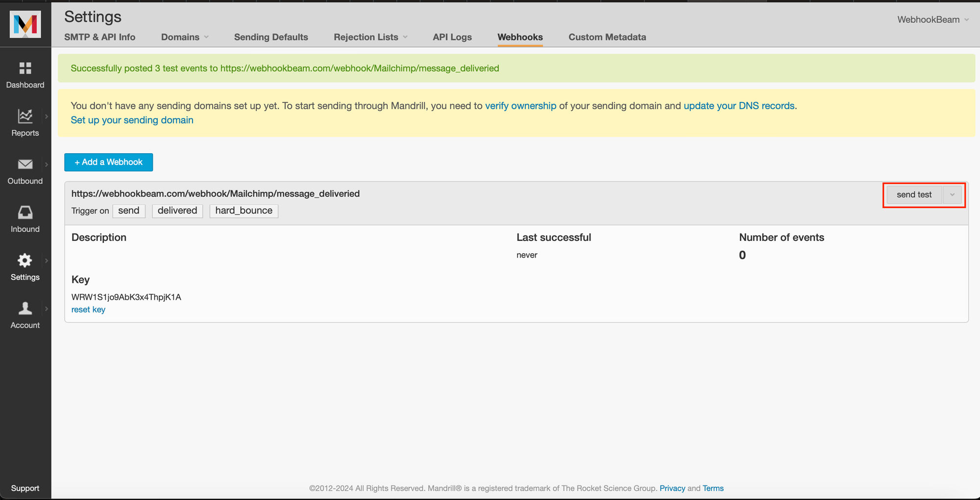Open the Reports chart icon

(25, 116)
